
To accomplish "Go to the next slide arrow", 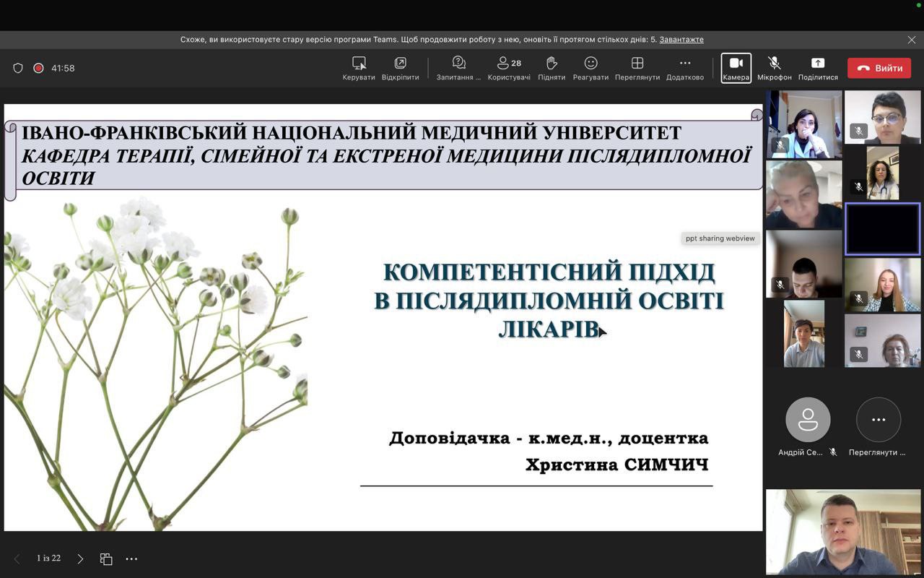I will click(80, 558).
